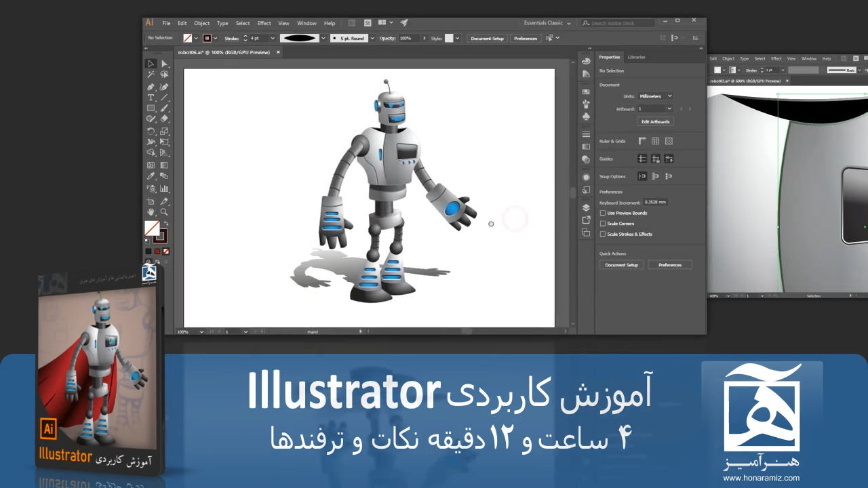Select the Zoom magnifier tool
The width and height of the screenshot is (868, 488).
click(x=164, y=212)
